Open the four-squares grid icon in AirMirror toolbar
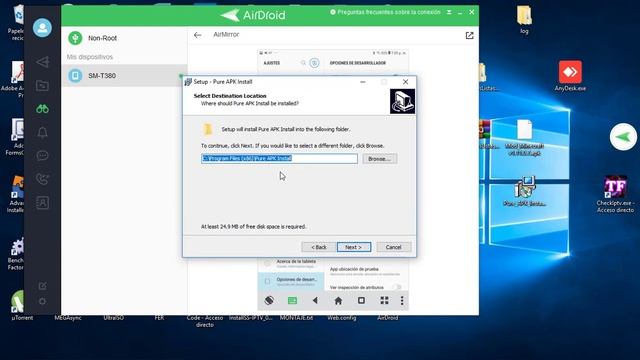The width and height of the screenshot is (640, 360). [384, 300]
